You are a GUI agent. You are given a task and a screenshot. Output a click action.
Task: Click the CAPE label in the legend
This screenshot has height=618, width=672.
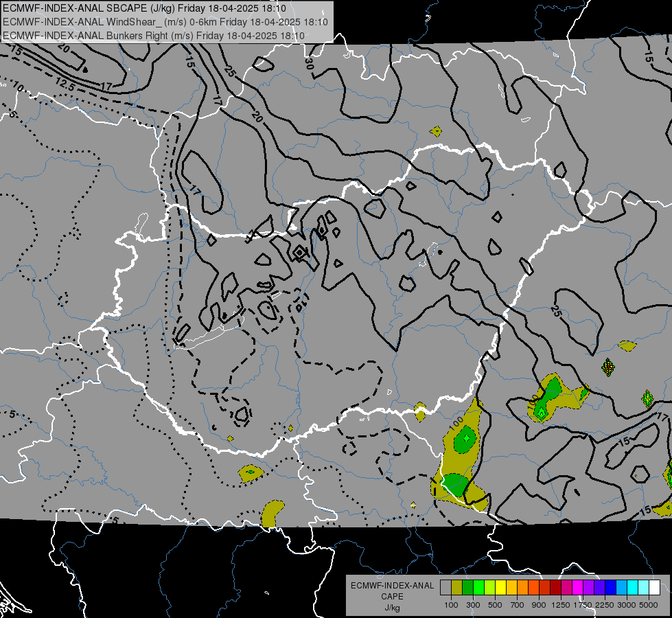point(392,597)
